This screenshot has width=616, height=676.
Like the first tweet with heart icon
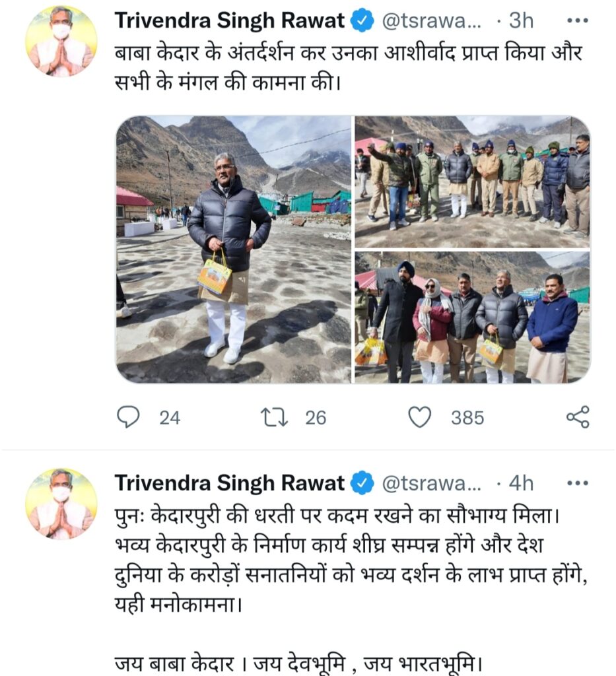419,417
